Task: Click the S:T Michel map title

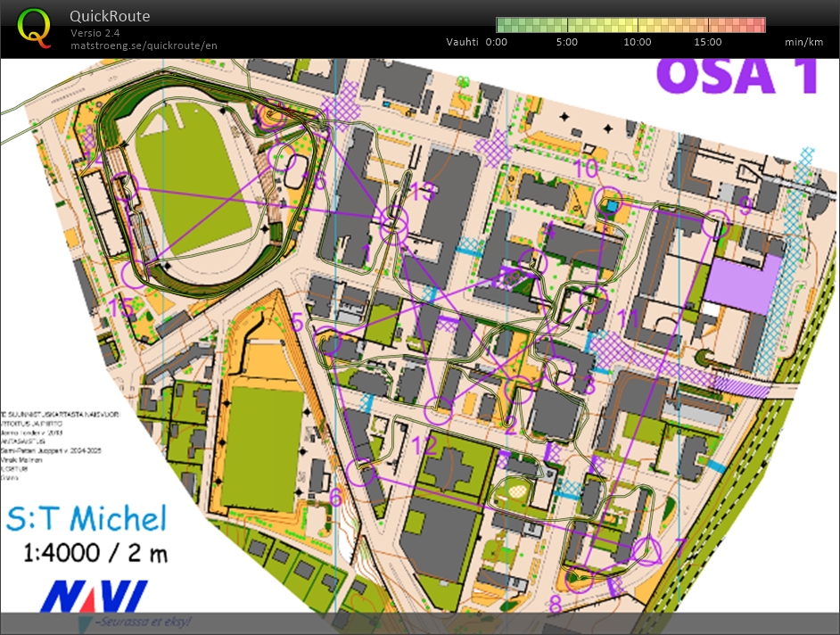Action: [x=86, y=517]
